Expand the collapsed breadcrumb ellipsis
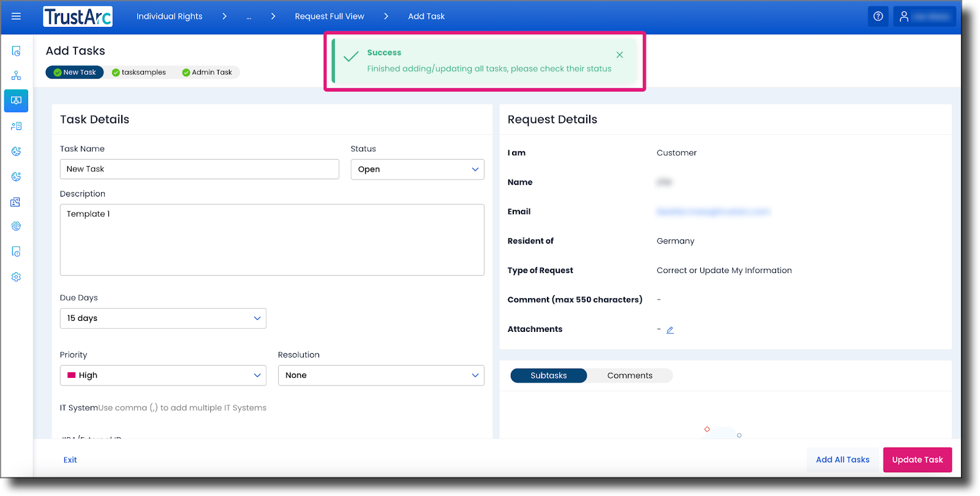 click(249, 17)
